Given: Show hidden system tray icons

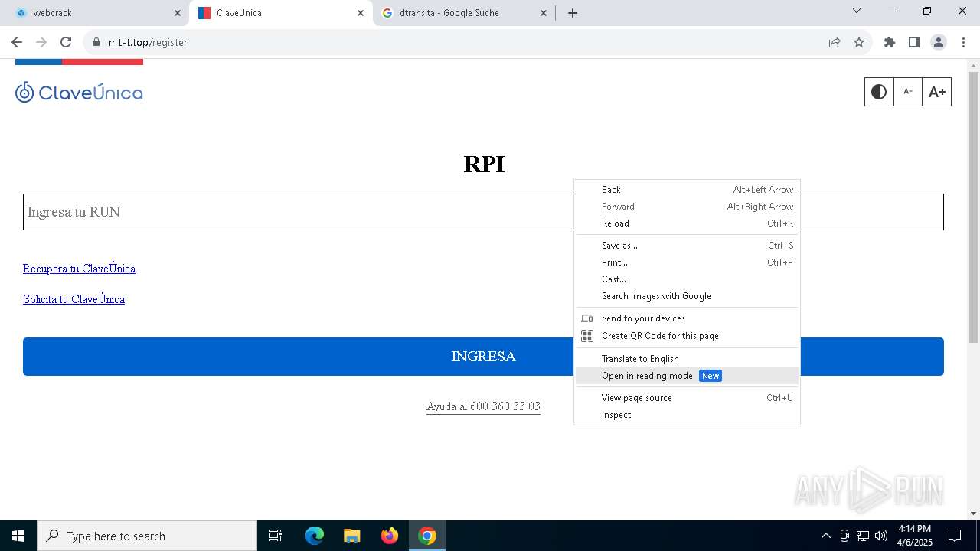Looking at the screenshot, I should tap(826, 536).
